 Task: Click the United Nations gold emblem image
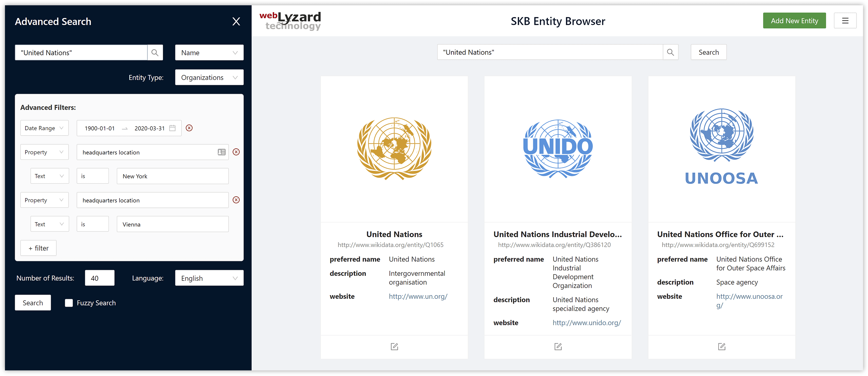[394, 149]
